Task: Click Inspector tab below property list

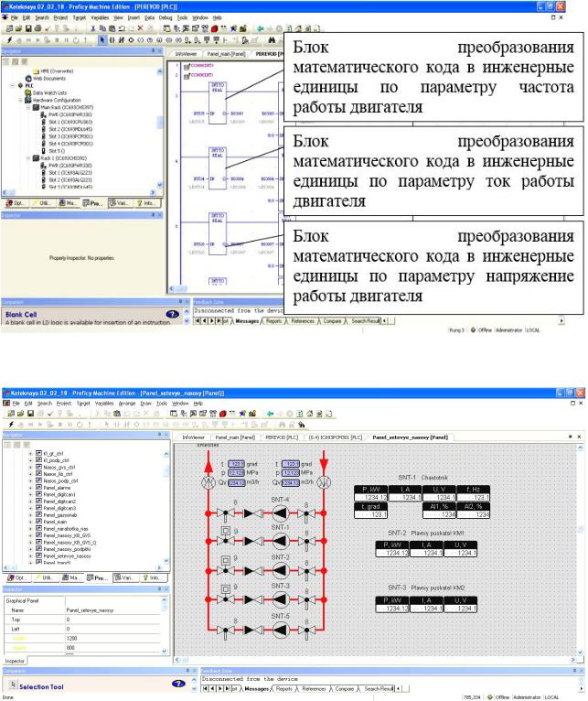Action: pos(15,661)
